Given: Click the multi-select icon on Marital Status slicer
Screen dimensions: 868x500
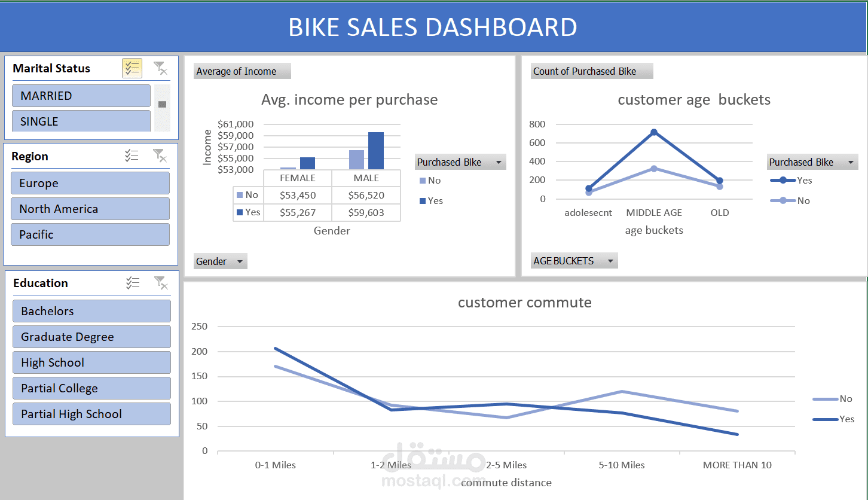Looking at the screenshot, I should 132,68.
